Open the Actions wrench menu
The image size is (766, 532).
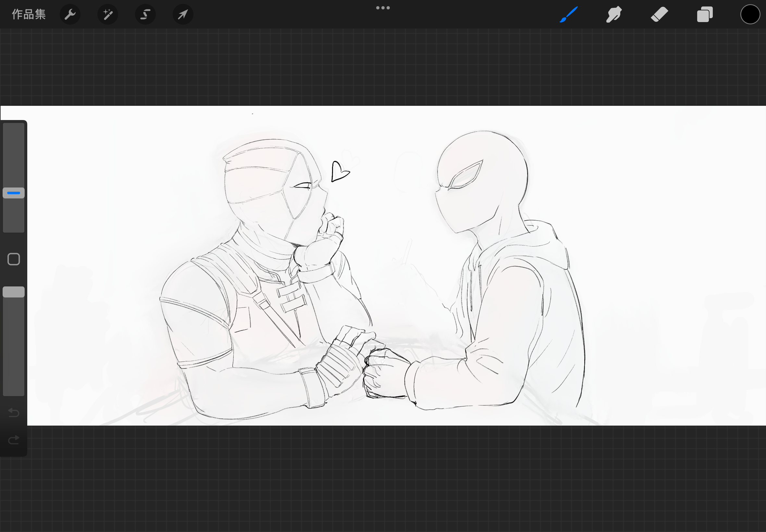point(70,14)
